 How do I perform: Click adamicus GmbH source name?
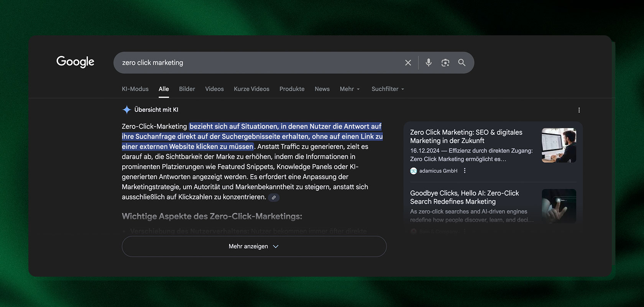tap(438, 171)
